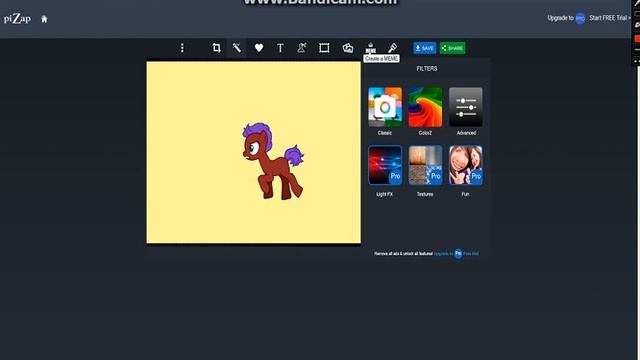Open the Create a MEME tool
Screen dimensions: 640x360
pyautogui.click(x=371, y=48)
